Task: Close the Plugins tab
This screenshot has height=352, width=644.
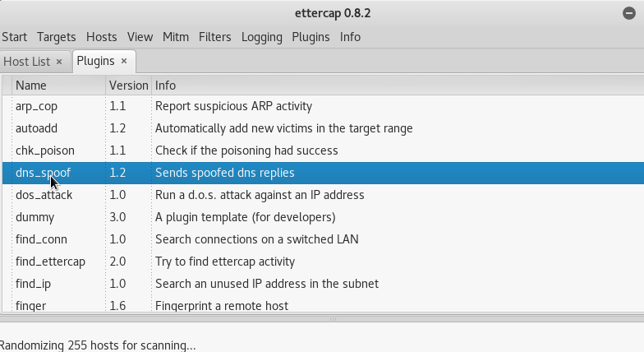Action: click(x=124, y=61)
